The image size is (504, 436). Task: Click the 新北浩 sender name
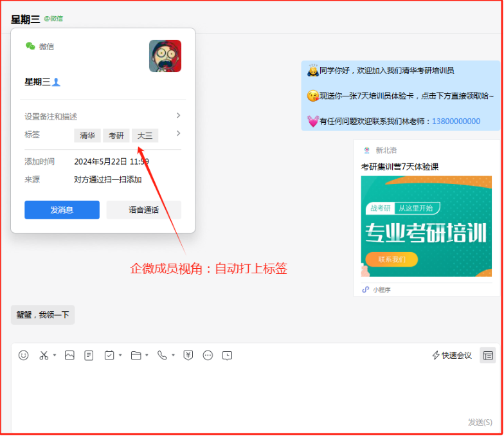386,150
